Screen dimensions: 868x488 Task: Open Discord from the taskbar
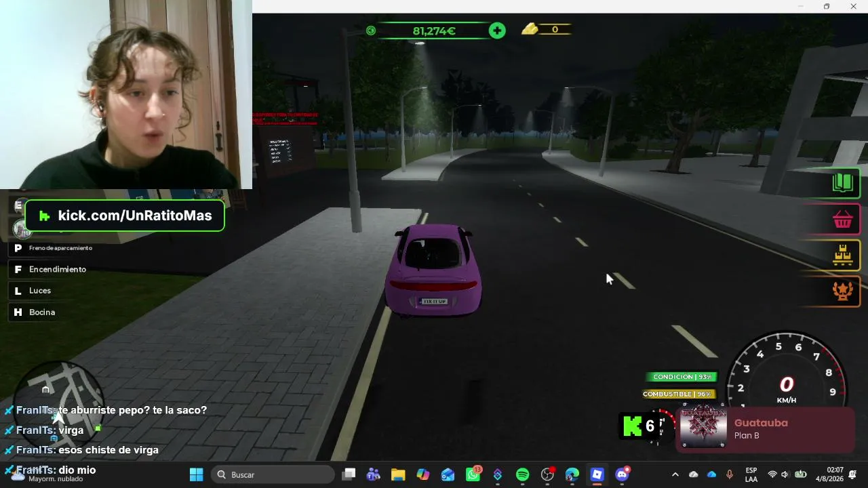[622, 474]
